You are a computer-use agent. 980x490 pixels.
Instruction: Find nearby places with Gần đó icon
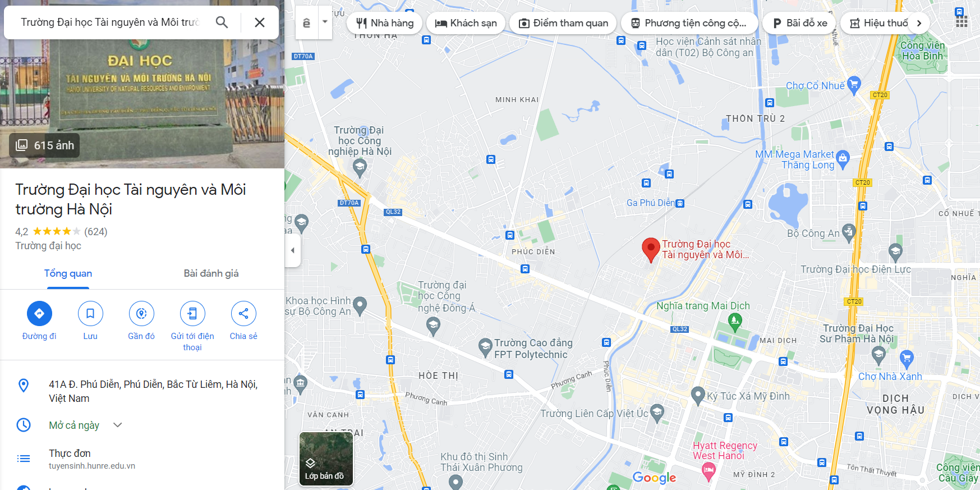click(x=141, y=313)
